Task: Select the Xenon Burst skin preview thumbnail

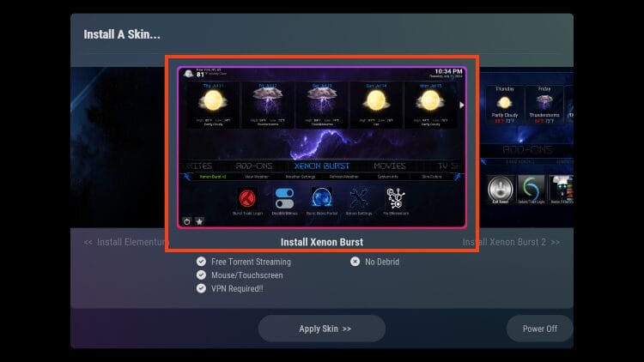Action: click(x=322, y=148)
